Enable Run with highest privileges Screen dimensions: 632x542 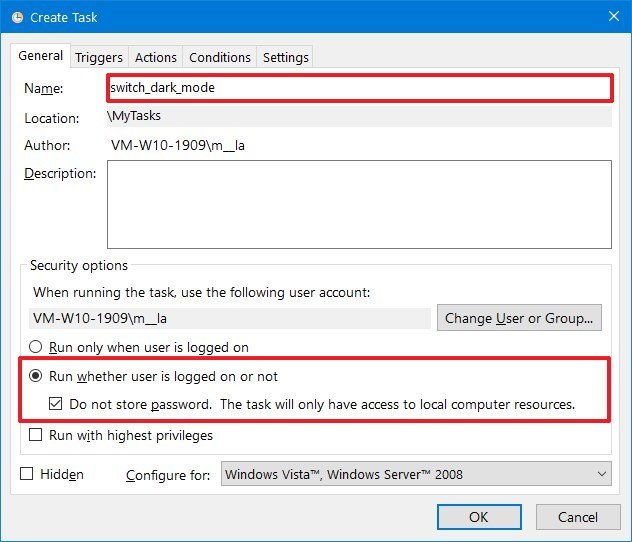click(37, 435)
